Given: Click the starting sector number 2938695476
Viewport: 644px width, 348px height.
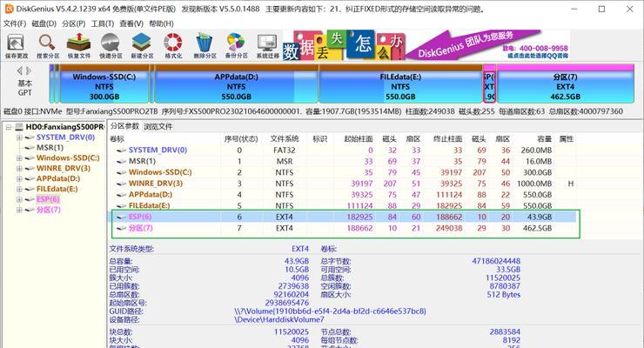Looking at the screenshot, I should tap(286, 303).
